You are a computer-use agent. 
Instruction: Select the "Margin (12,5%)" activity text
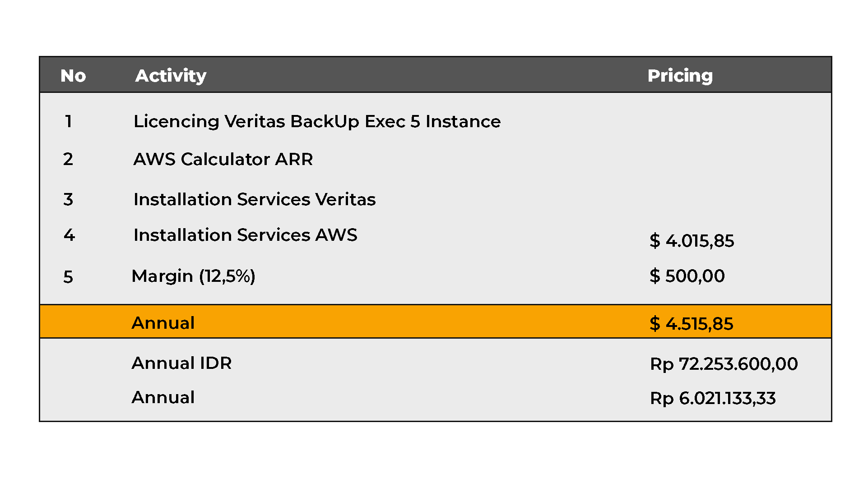[x=193, y=276]
